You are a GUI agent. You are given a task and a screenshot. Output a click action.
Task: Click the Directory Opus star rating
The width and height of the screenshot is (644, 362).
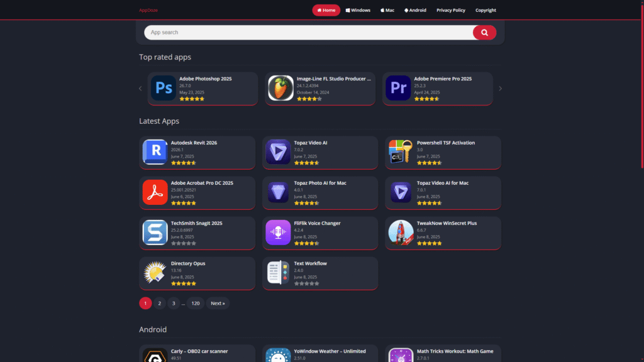click(183, 283)
